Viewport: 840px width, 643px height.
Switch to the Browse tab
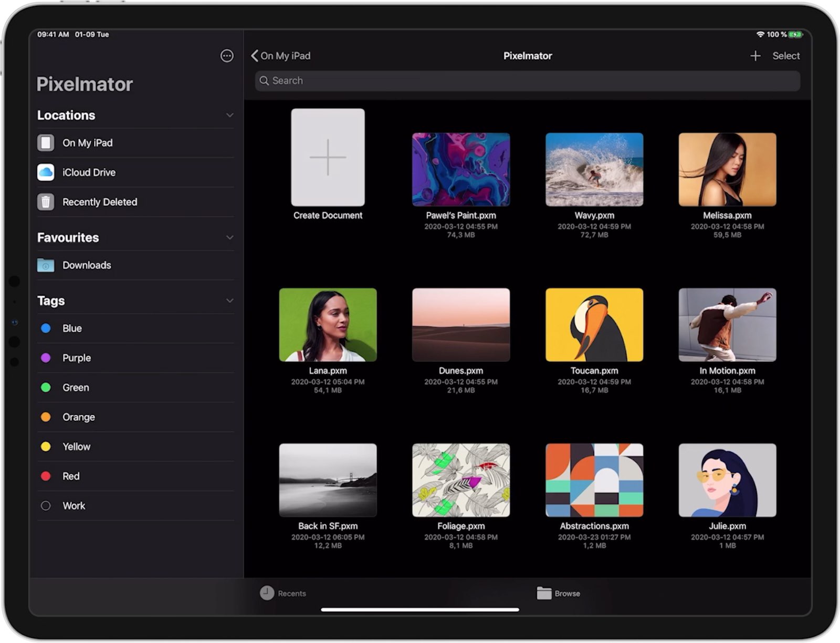tap(558, 593)
